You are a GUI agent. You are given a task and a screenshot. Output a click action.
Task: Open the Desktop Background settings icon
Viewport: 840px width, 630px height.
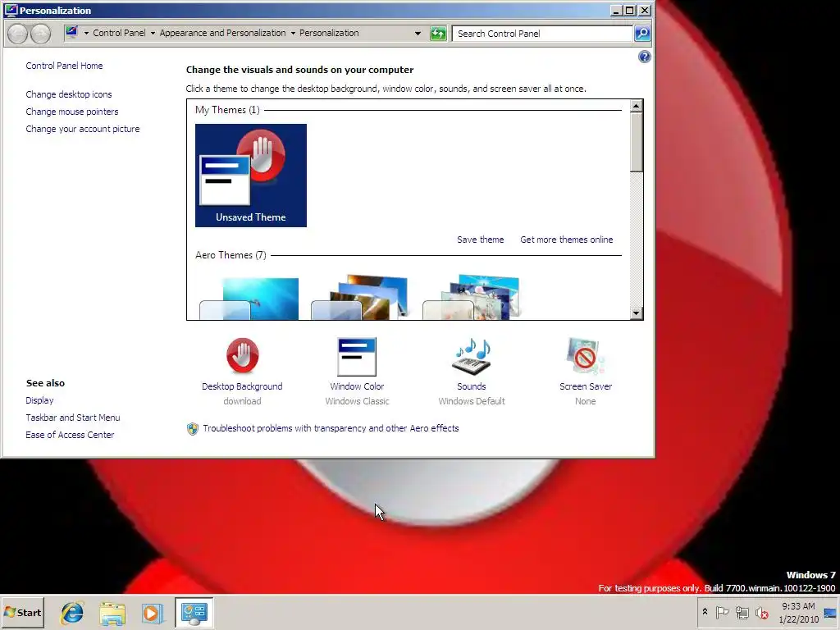(x=242, y=355)
